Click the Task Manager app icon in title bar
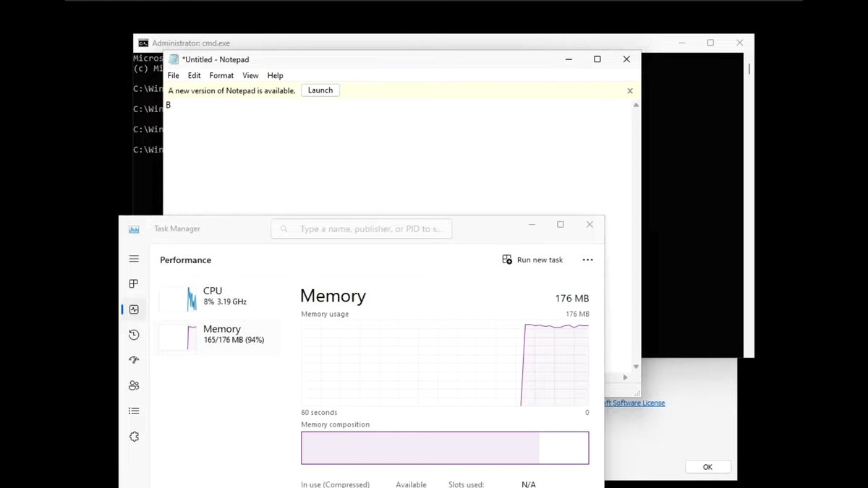The width and height of the screenshot is (868, 488). (x=134, y=229)
